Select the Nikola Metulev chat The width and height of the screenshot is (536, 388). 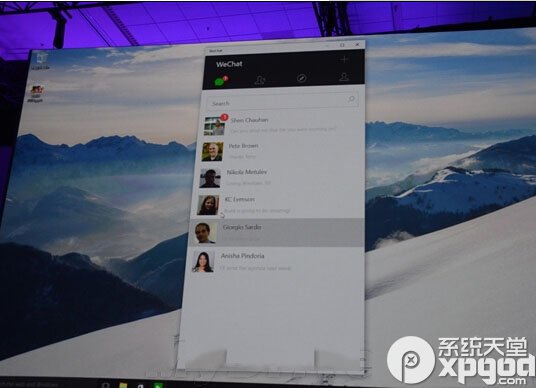click(281, 178)
